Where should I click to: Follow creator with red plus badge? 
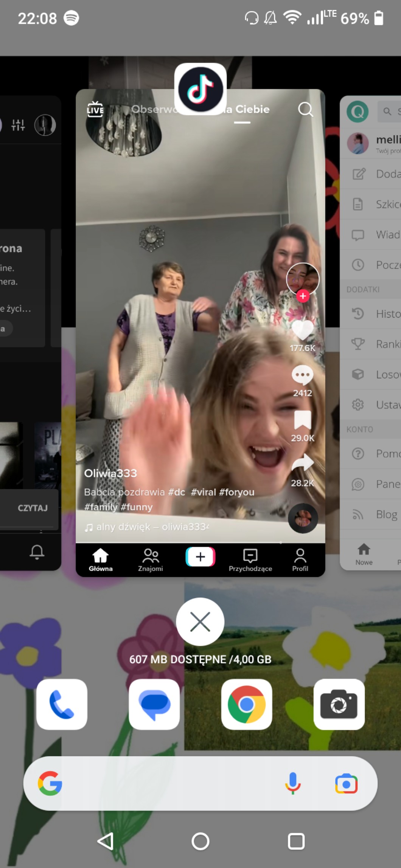pyautogui.click(x=302, y=296)
